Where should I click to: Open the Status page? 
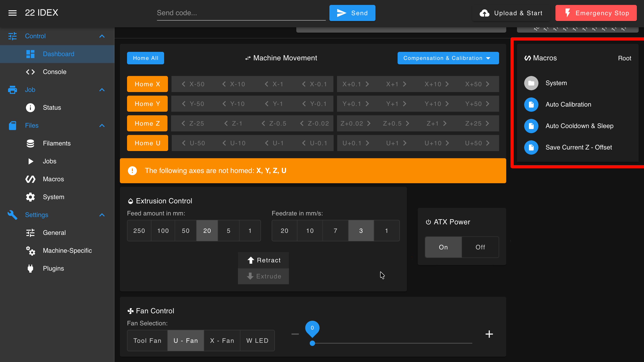pos(57,108)
